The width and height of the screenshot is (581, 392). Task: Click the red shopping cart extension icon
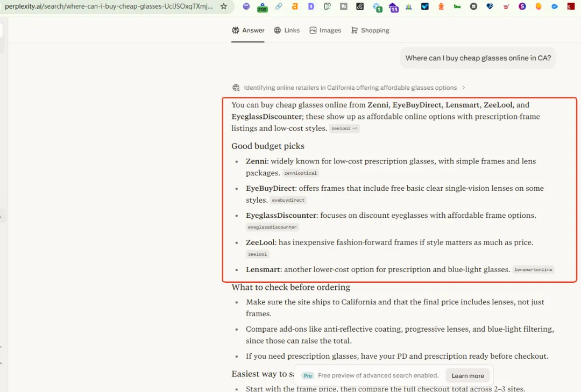point(506,6)
